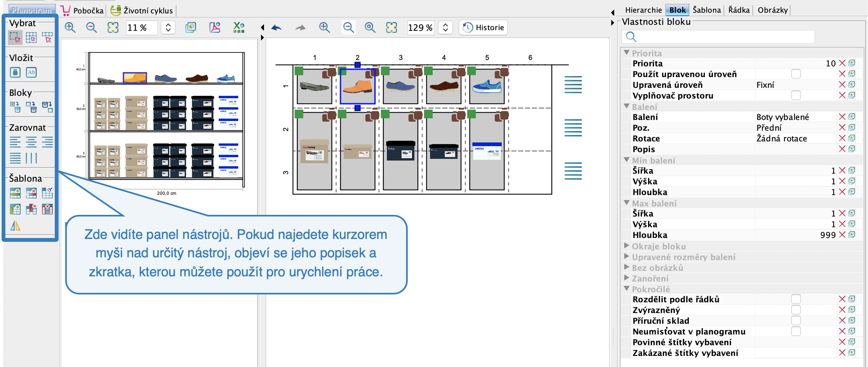Copy the Balení property value icon
This screenshot has width=868, height=367.
[x=852, y=117]
